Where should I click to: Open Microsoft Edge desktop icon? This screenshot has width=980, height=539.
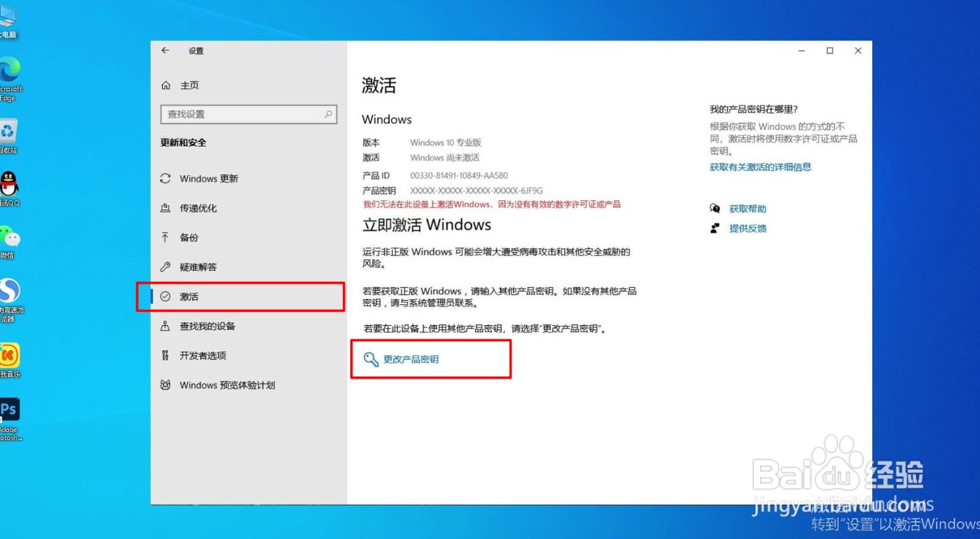[10, 80]
